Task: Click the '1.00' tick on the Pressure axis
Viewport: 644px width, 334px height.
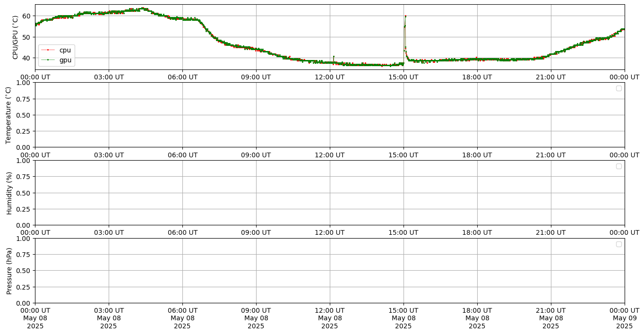Action: (x=24, y=239)
